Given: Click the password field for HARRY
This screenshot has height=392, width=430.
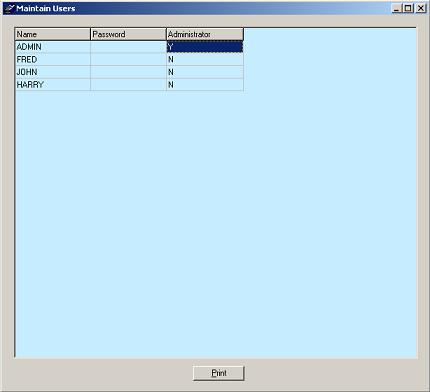Looking at the screenshot, I should (x=128, y=85).
